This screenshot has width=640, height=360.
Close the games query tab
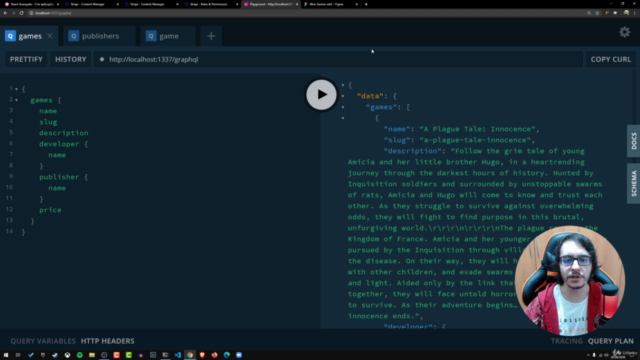50,36
